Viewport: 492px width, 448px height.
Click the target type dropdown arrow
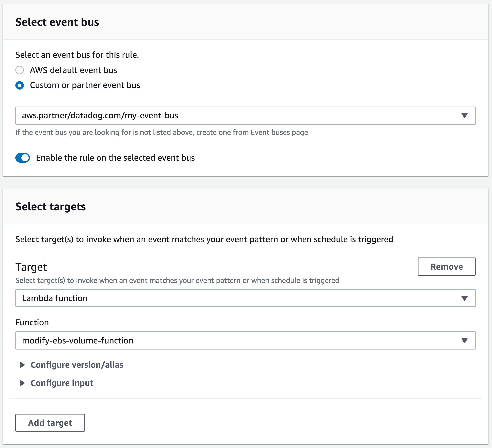(x=465, y=298)
